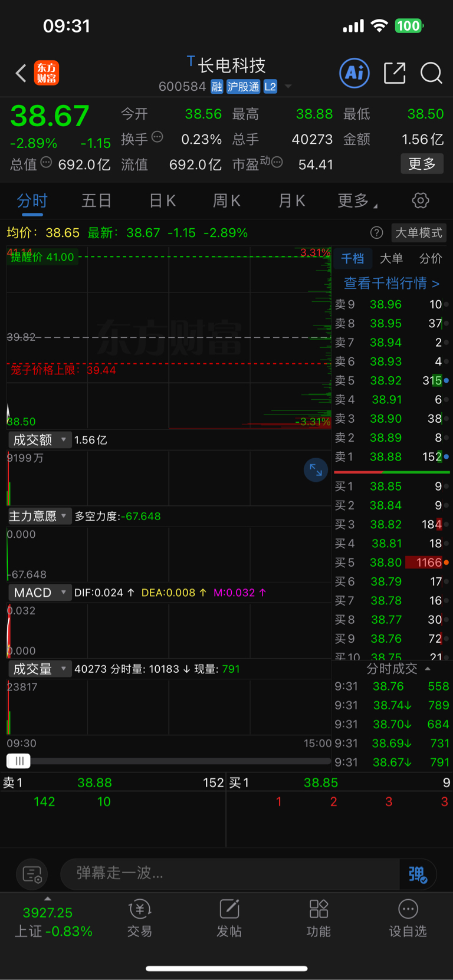The image size is (453, 980).
Task: Select the 分价 tab
Action: coord(431,258)
